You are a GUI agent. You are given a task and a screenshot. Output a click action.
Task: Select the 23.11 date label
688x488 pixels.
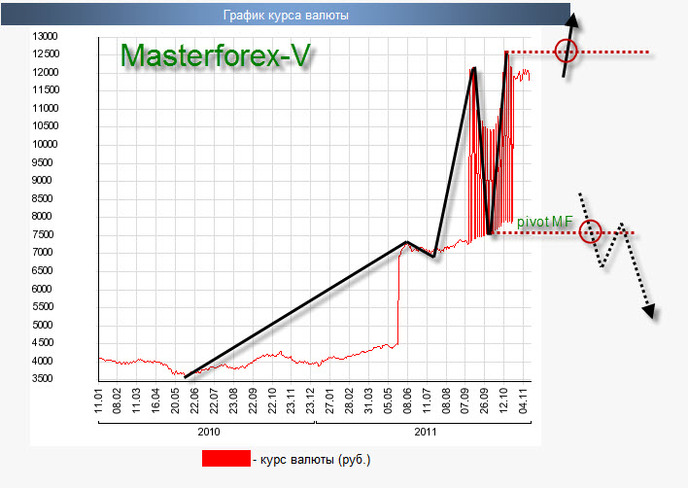(291, 400)
